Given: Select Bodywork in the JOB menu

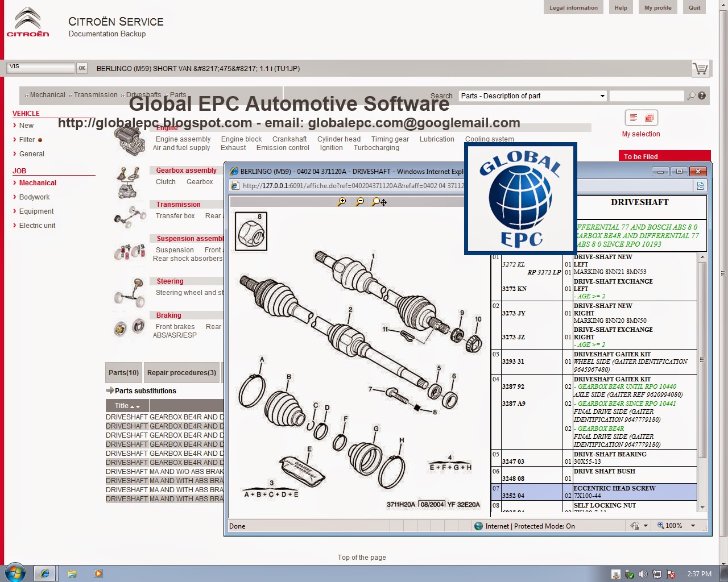Looking at the screenshot, I should pyautogui.click(x=34, y=197).
